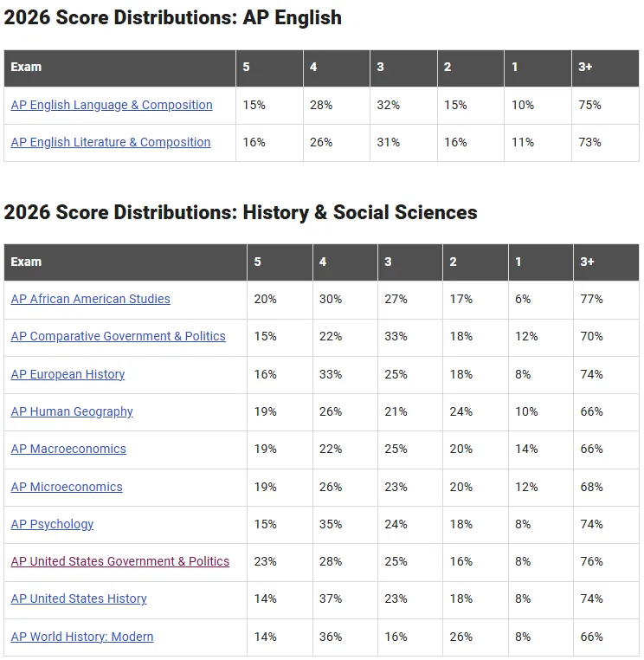Screen dimensions: 644x660
Task: Click the 2026 Score Distributions: AP English heading
Action: (172, 17)
